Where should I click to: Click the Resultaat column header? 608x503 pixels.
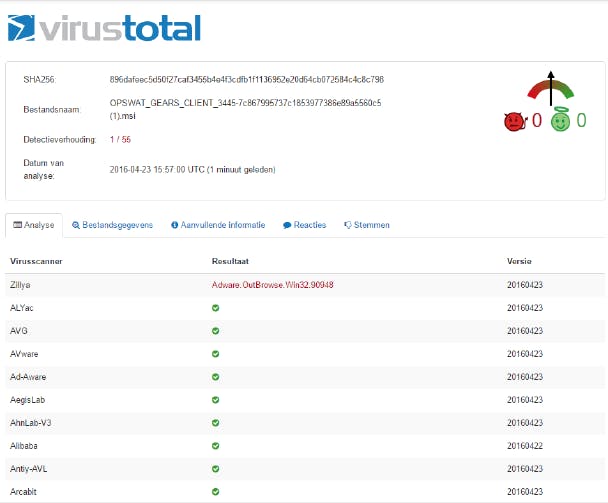[x=230, y=261]
